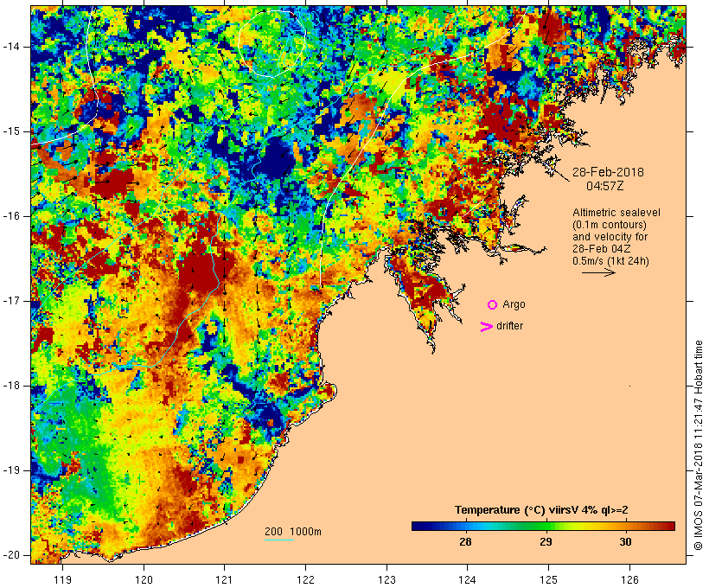Click the '28-Feb 04Z' caption line
Screen dimensions: 709x588
(602, 249)
